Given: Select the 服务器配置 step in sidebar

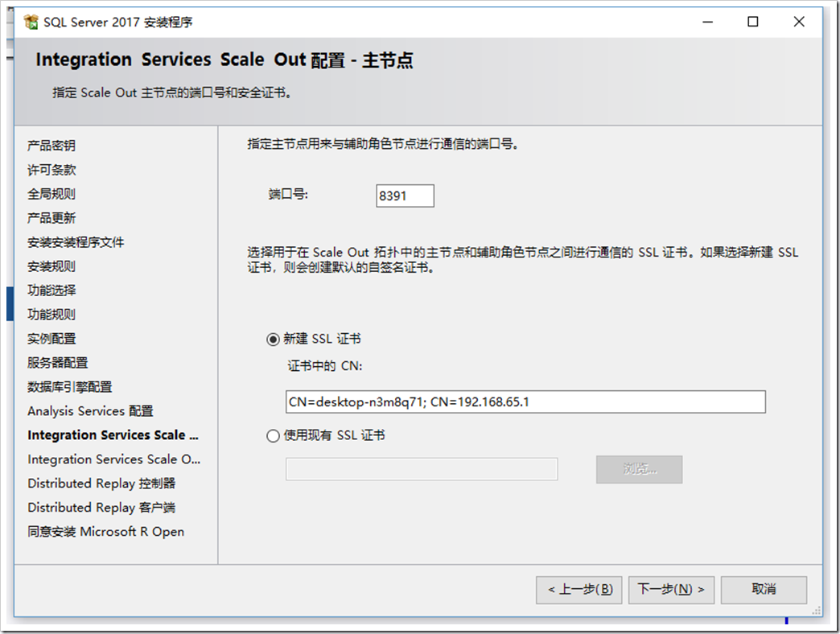Looking at the screenshot, I should (57, 363).
